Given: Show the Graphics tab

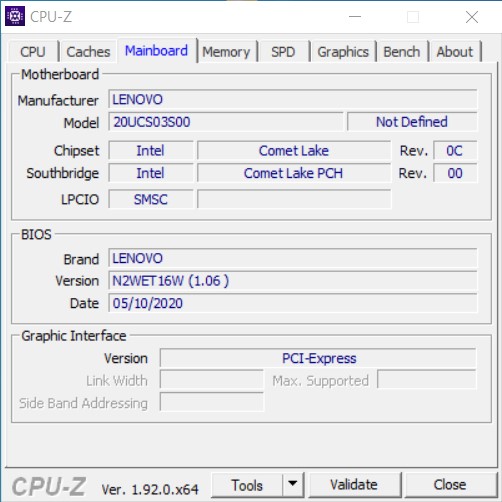Looking at the screenshot, I should (343, 52).
